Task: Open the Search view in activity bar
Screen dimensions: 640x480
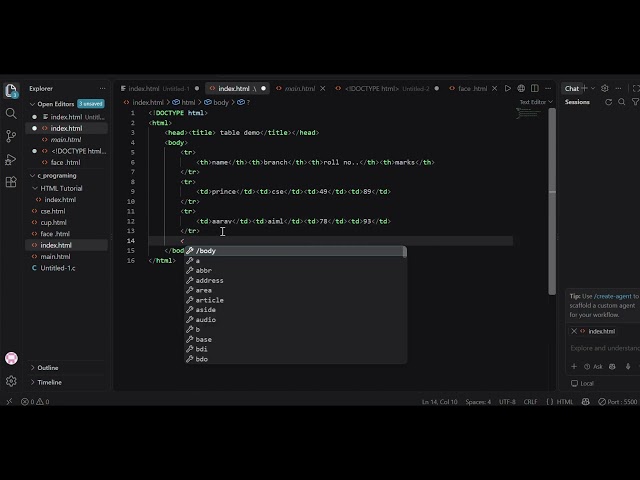Action: (11, 113)
